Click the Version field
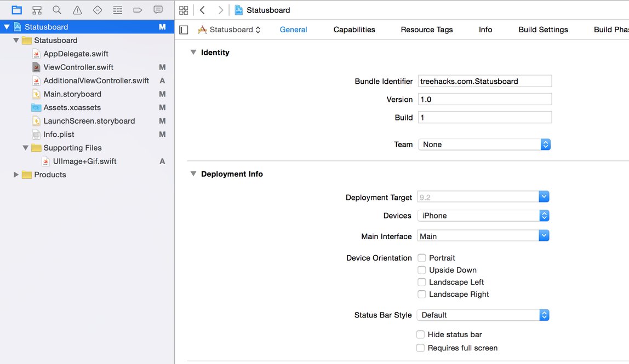 tap(484, 100)
